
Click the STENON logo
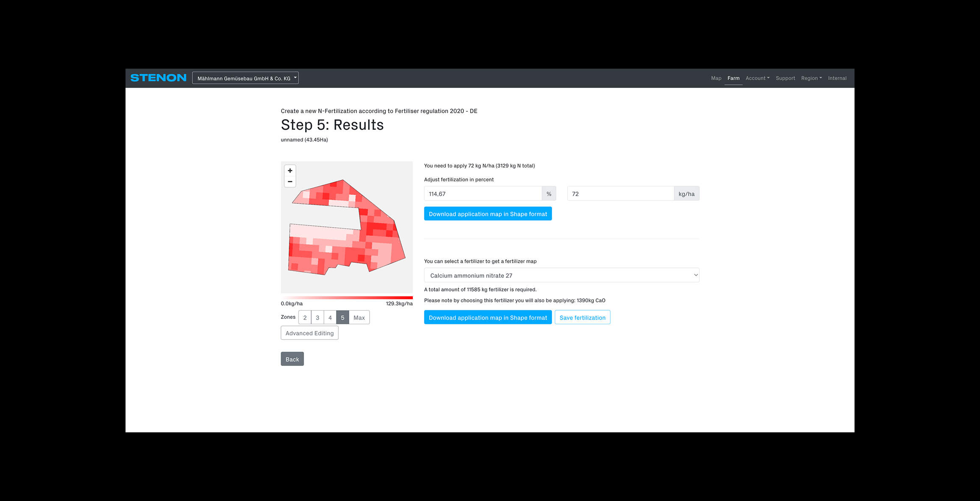(158, 78)
